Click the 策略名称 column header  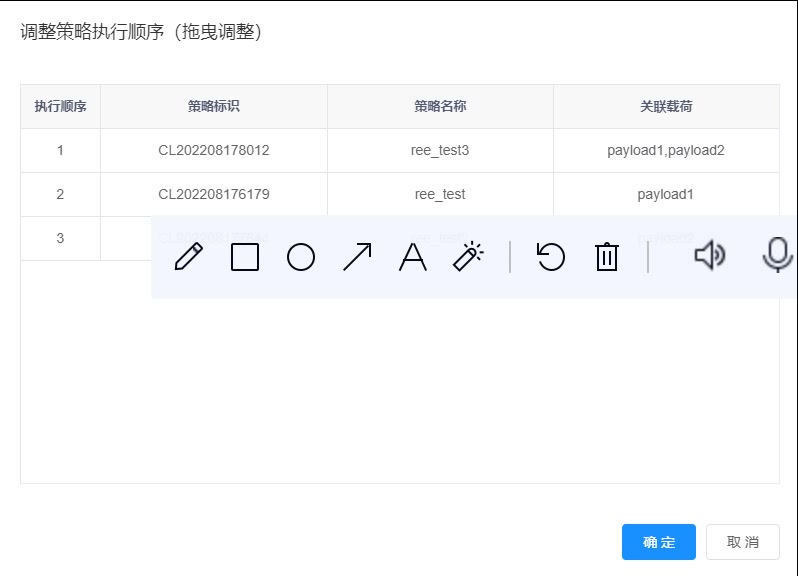tap(440, 106)
